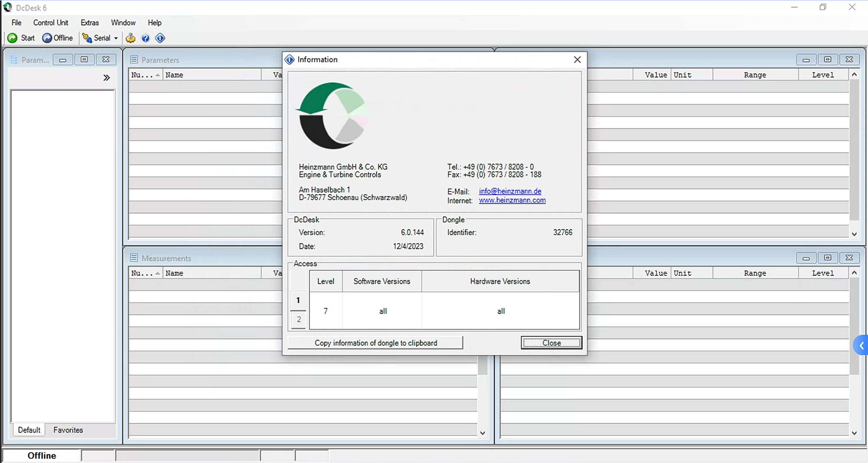
Task: Click the blue Offline toolbar icon
Action: pos(47,38)
